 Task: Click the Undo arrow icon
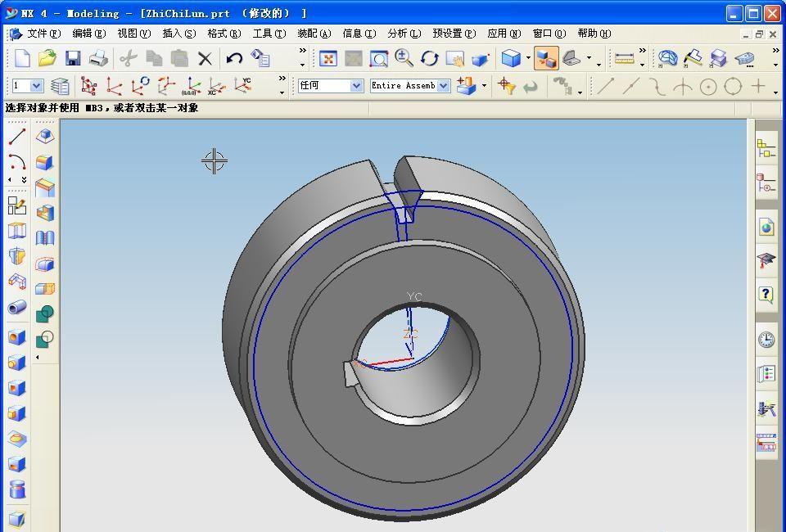(235, 58)
